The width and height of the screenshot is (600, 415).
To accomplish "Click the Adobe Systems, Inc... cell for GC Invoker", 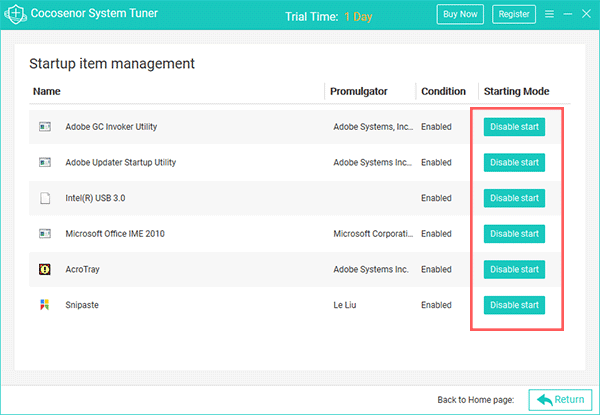I will tap(373, 127).
